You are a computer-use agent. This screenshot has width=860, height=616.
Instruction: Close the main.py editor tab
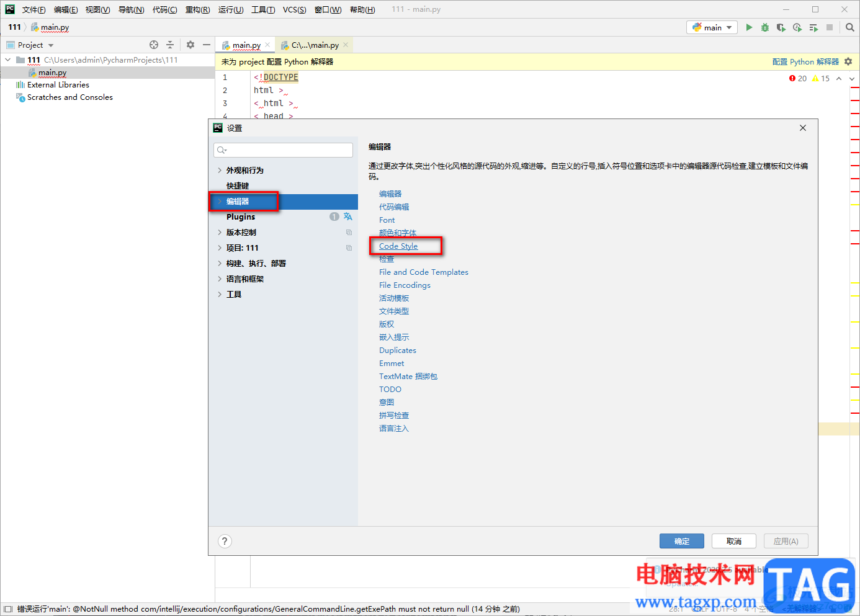[267, 45]
